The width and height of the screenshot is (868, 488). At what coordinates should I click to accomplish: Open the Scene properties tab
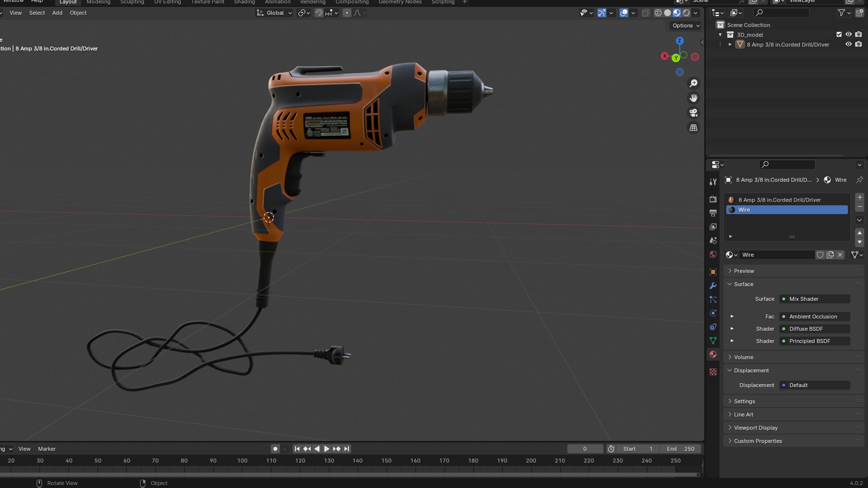[713, 240]
